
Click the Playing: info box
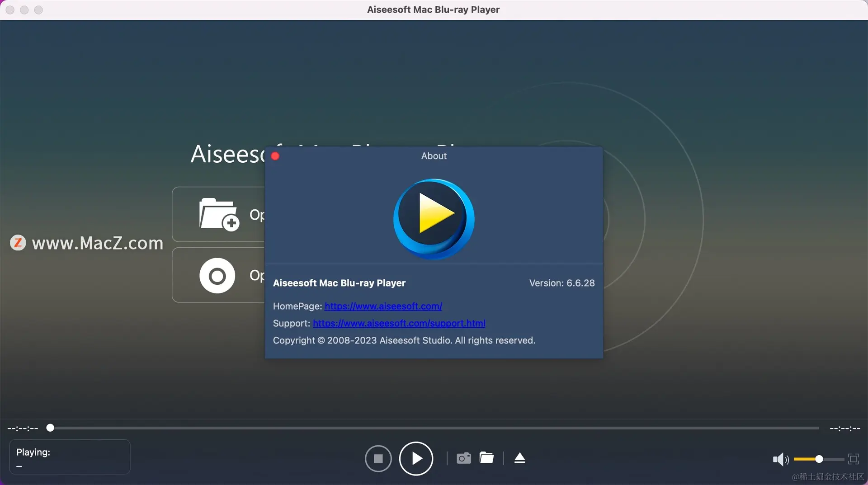[70, 457]
